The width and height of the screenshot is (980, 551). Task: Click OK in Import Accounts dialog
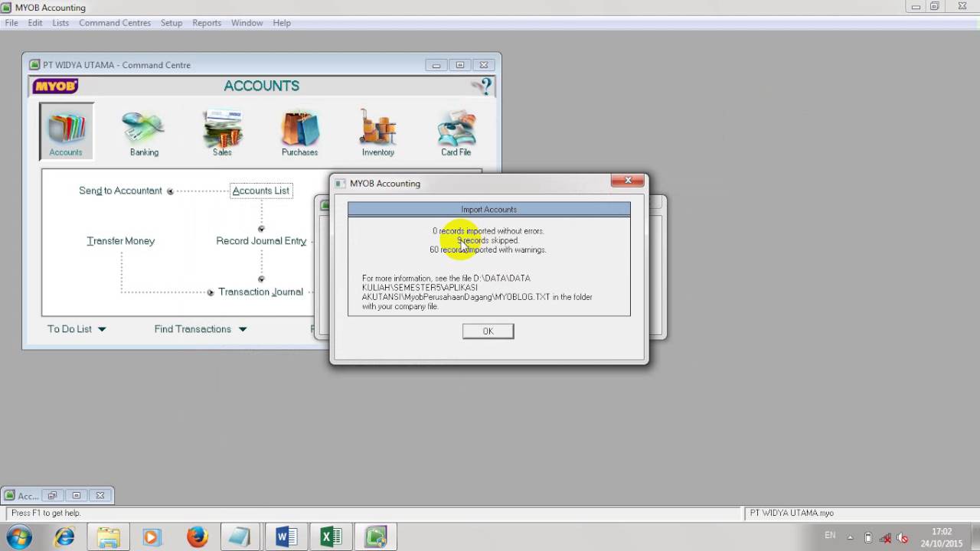(x=488, y=331)
